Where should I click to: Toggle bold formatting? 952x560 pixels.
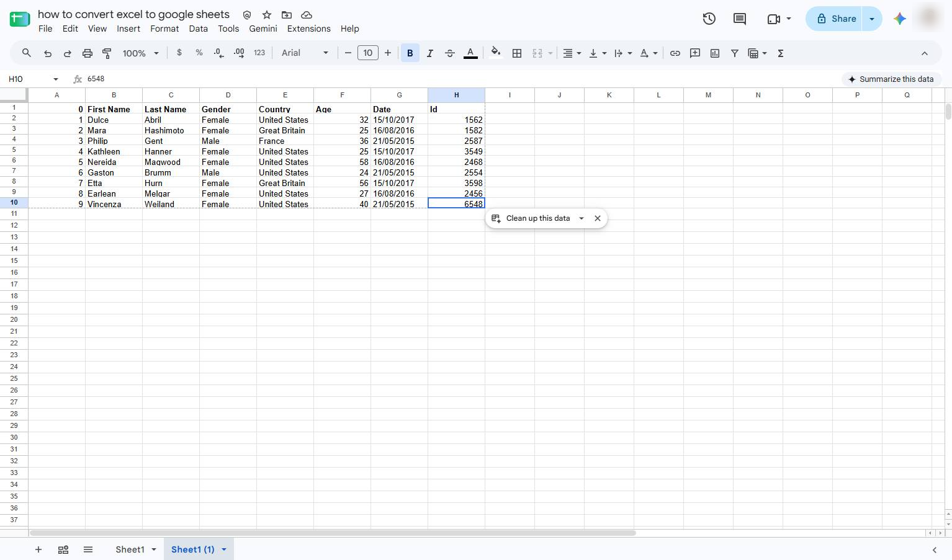[x=410, y=53]
